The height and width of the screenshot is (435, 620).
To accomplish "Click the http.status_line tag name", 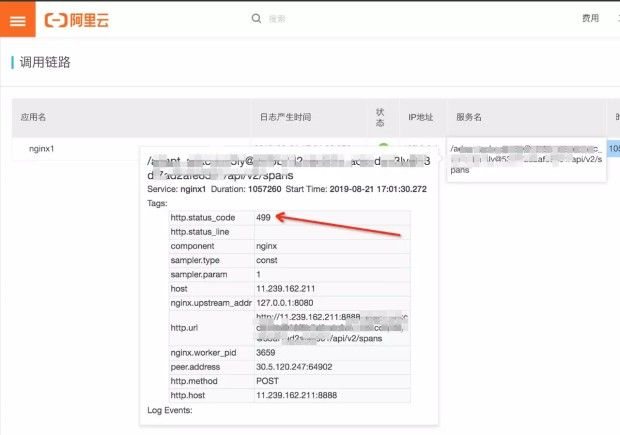I will [x=200, y=232].
